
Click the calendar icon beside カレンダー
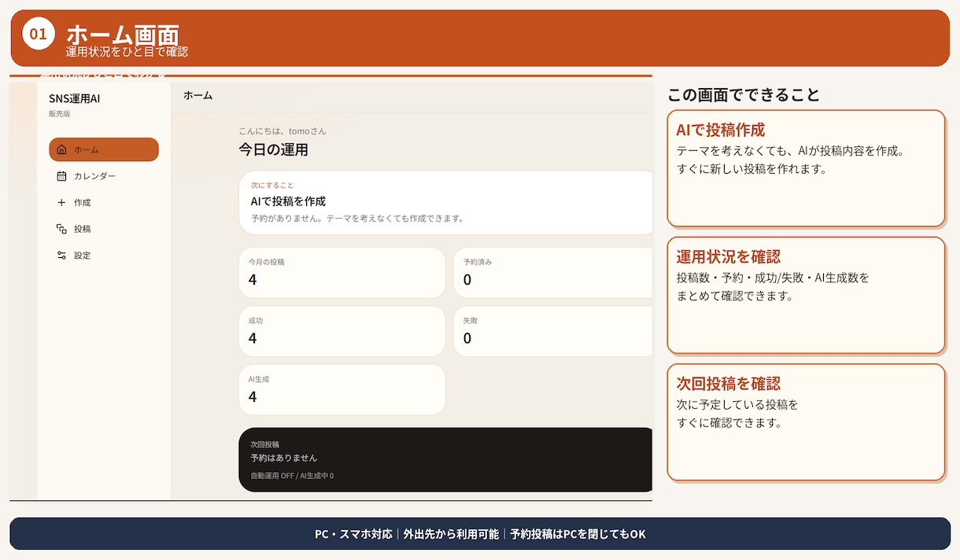62,176
